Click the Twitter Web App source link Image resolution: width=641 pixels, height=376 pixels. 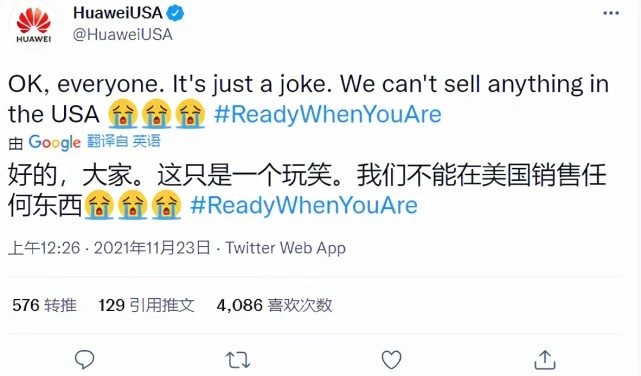pos(286,248)
